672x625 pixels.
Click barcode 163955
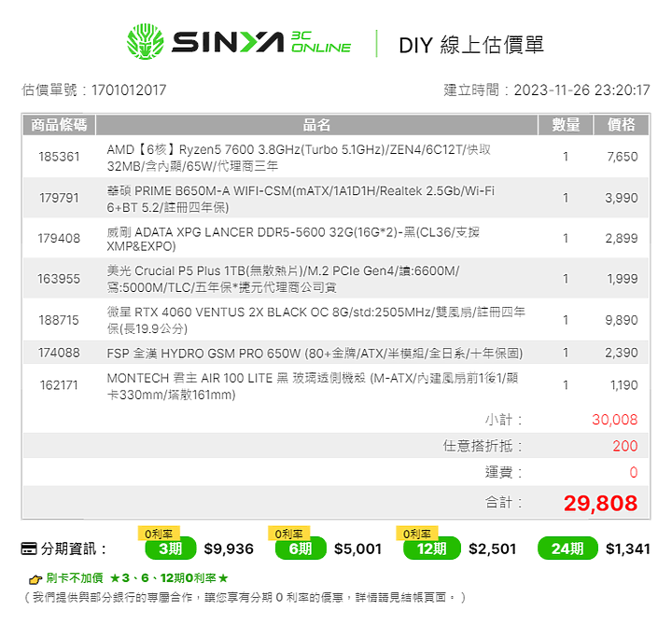pyautogui.click(x=59, y=279)
